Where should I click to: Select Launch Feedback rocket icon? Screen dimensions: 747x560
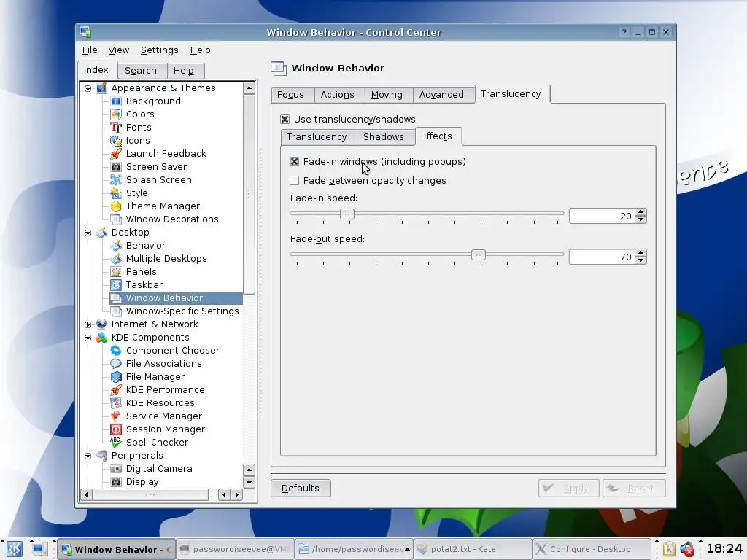click(116, 153)
